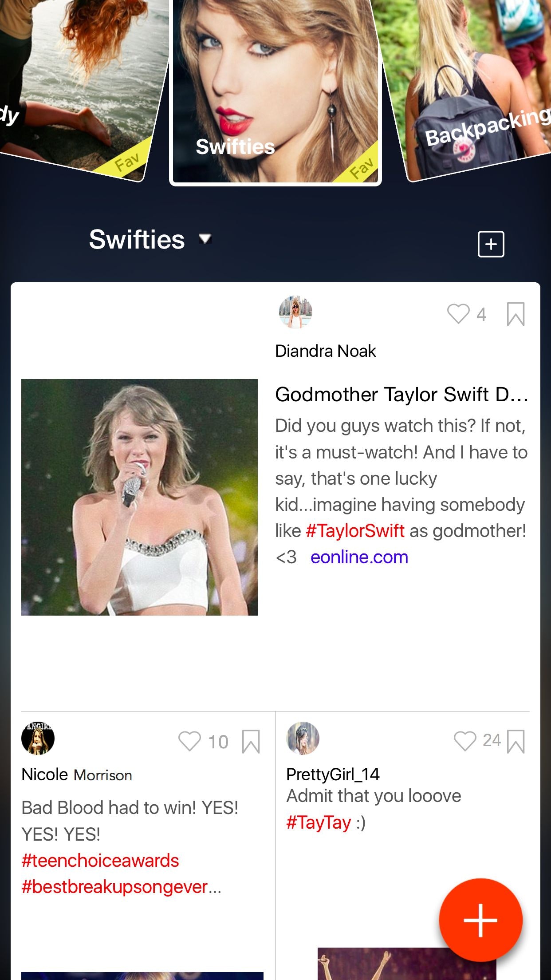
Task: Tap the #TaylorSwift hashtag
Action: point(355,531)
